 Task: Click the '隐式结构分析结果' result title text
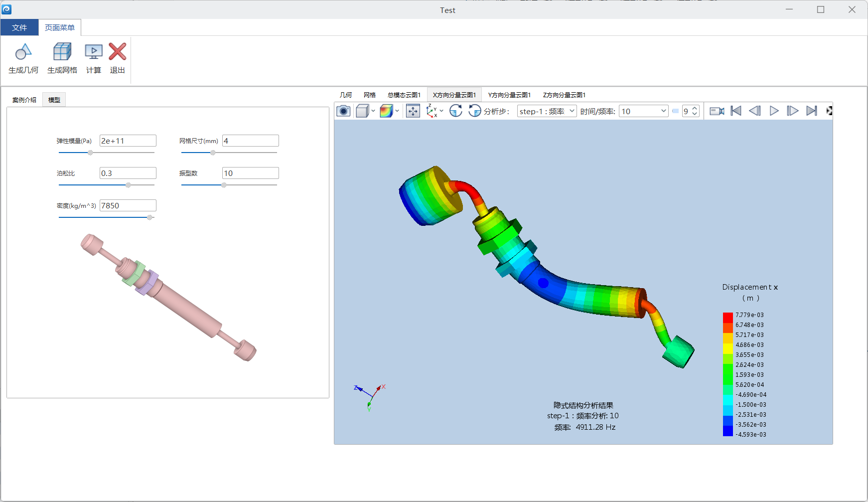coord(583,405)
